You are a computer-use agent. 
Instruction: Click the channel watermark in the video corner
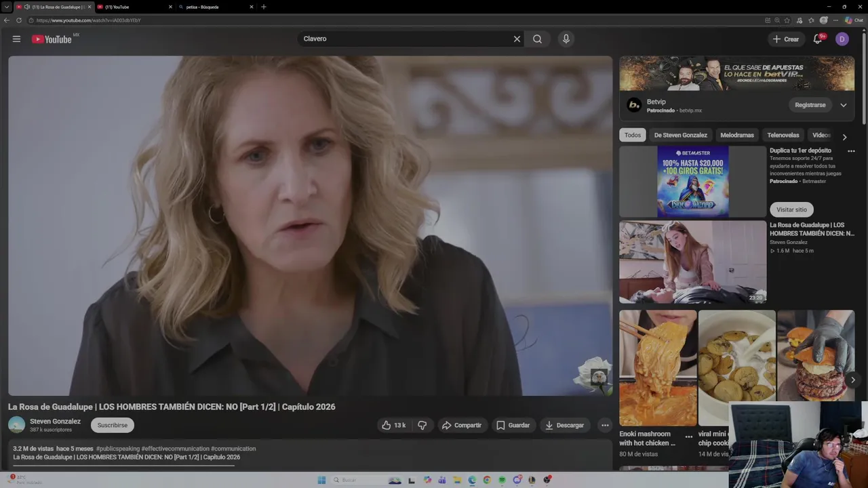(599, 377)
